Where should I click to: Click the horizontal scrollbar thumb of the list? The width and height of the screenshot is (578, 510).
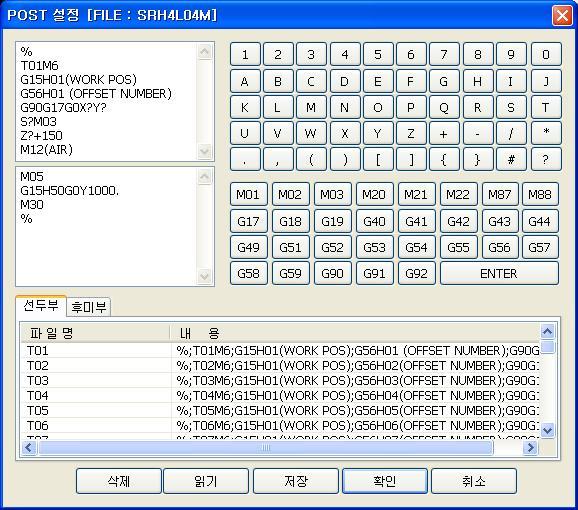pyautogui.click(x=266, y=448)
